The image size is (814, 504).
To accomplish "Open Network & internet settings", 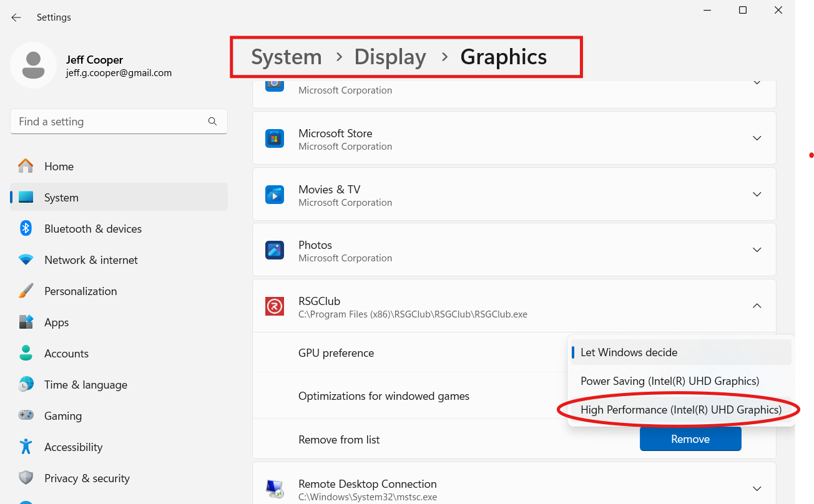I will [119, 260].
